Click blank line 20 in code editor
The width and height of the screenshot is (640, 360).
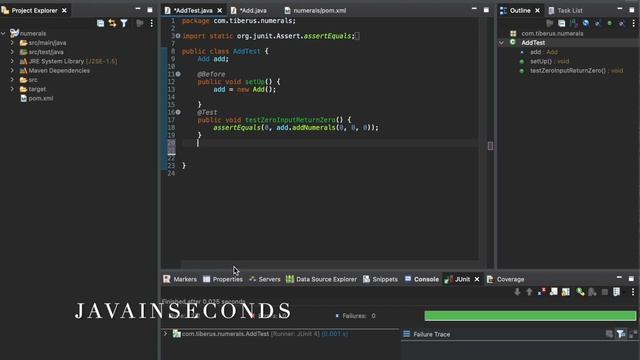tap(330, 143)
